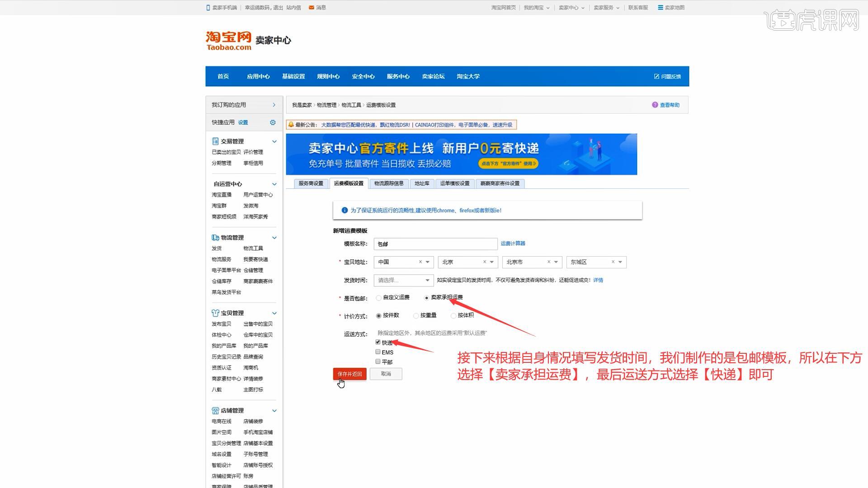Image resolution: width=868 pixels, height=488 pixels.
Task: Click the 取消 button
Action: pyautogui.click(x=386, y=374)
